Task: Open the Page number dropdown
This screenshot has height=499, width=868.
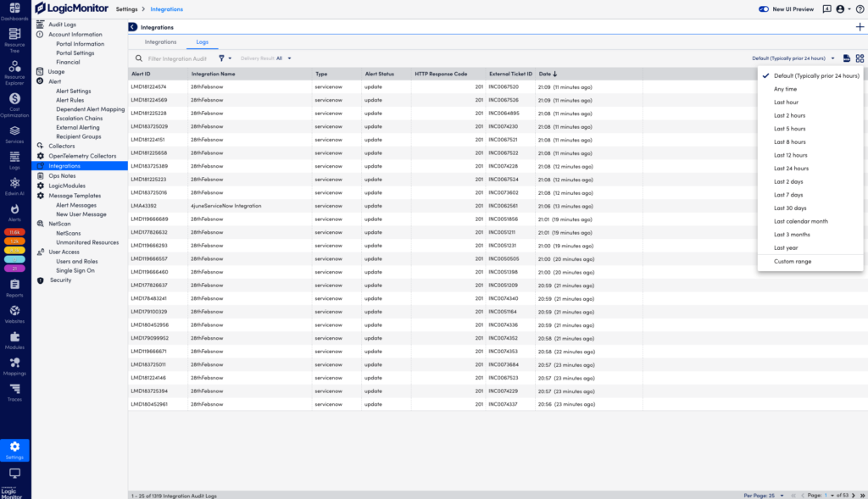Action: click(829, 495)
